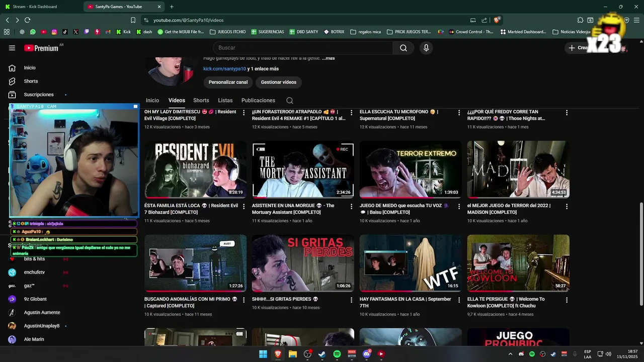
Task: Open TERROR EXTREMO video thumbnail
Action: pyautogui.click(x=411, y=169)
